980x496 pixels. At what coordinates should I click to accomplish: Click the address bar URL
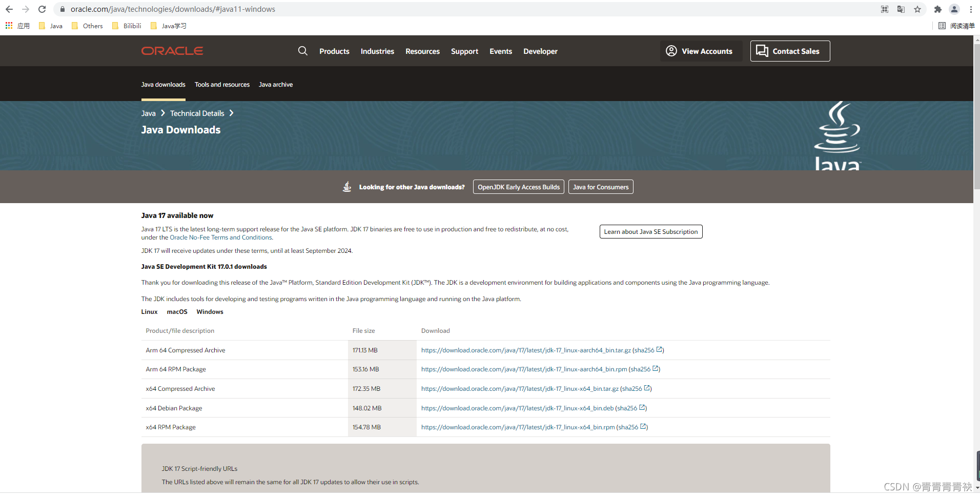point(173,9)
